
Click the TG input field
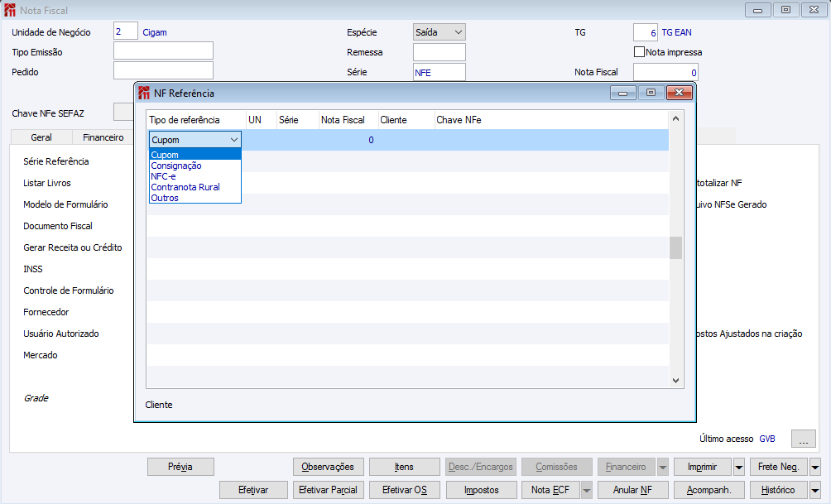(x=646, y=32)
